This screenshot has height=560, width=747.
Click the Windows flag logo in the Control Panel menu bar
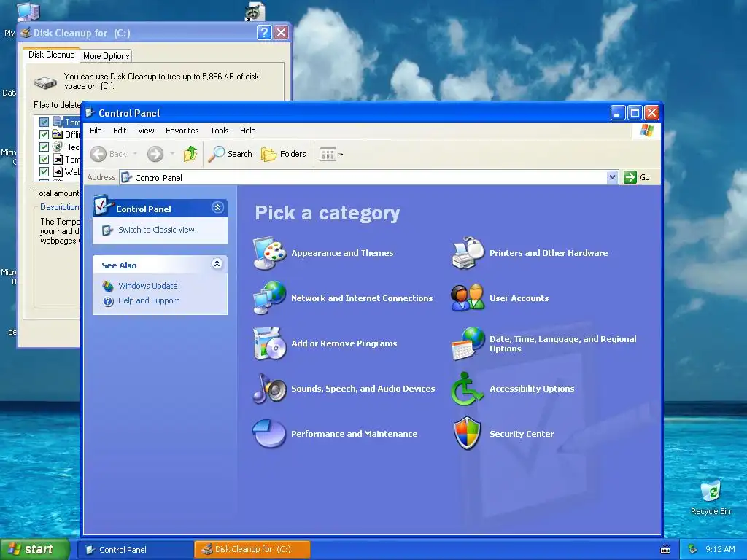tap(646, 130)
